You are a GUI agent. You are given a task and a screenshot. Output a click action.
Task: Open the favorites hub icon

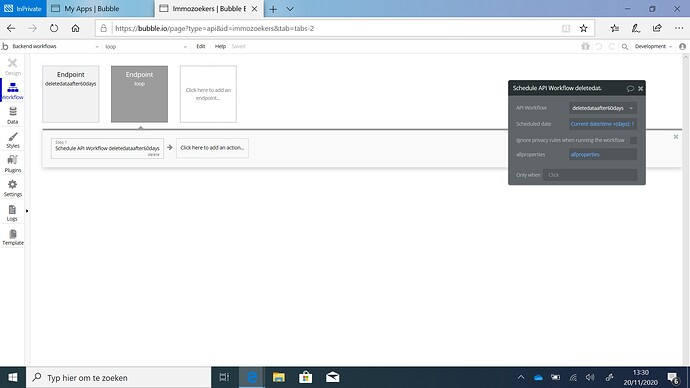tap(615, 28)
